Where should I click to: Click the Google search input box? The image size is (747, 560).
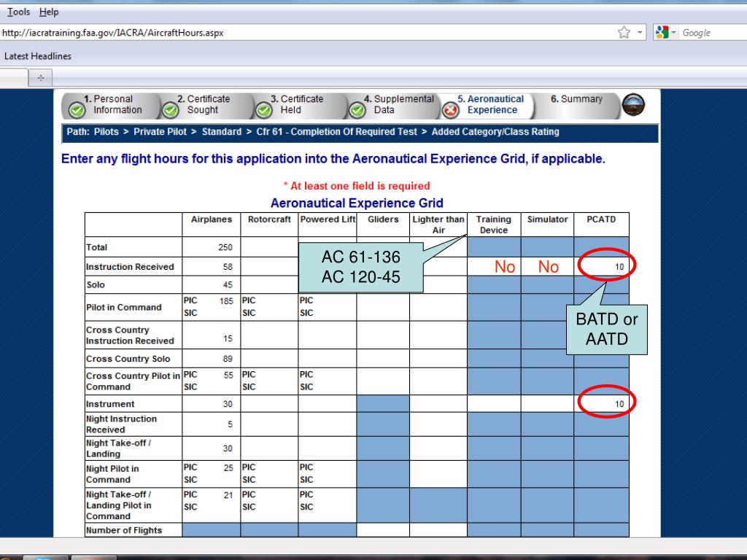click(713, 33)
